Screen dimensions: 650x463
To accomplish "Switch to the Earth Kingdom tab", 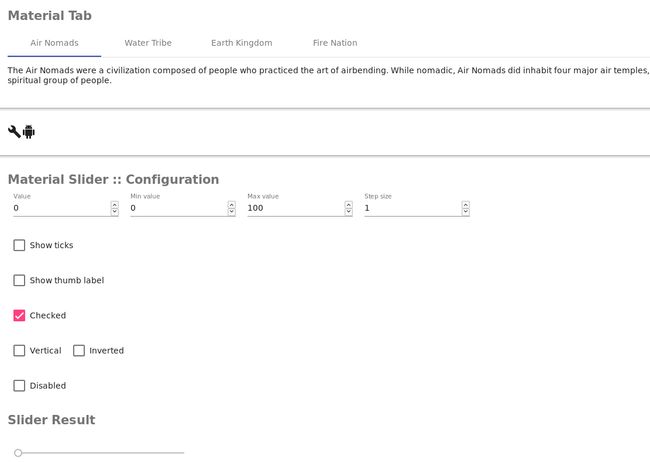I will 241,43.
